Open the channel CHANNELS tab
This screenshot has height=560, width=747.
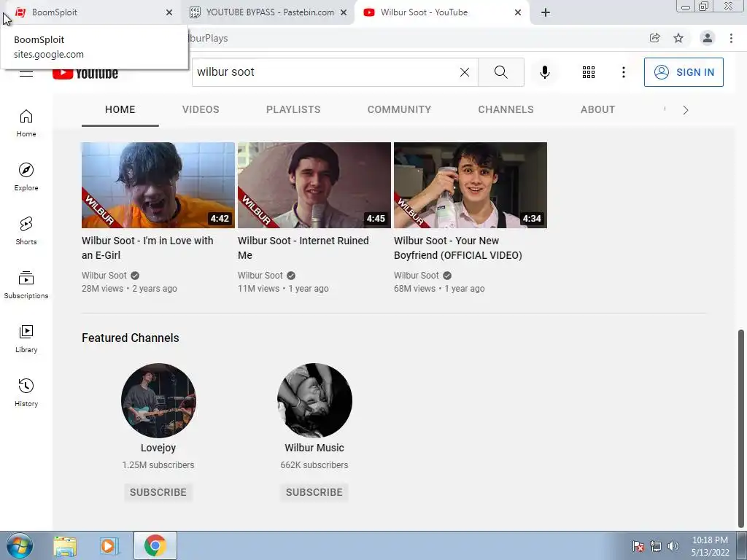(x=506, y=109)
